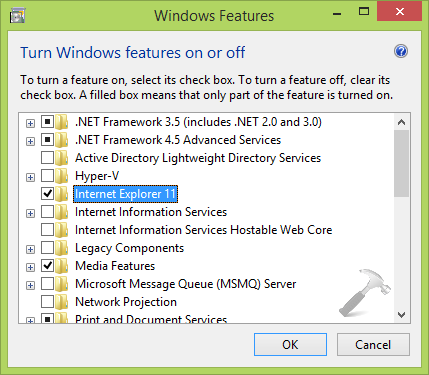Screen dimensions: 429x375
Task: Expand the Hyper-V tree node
Action: click(30, 177)
